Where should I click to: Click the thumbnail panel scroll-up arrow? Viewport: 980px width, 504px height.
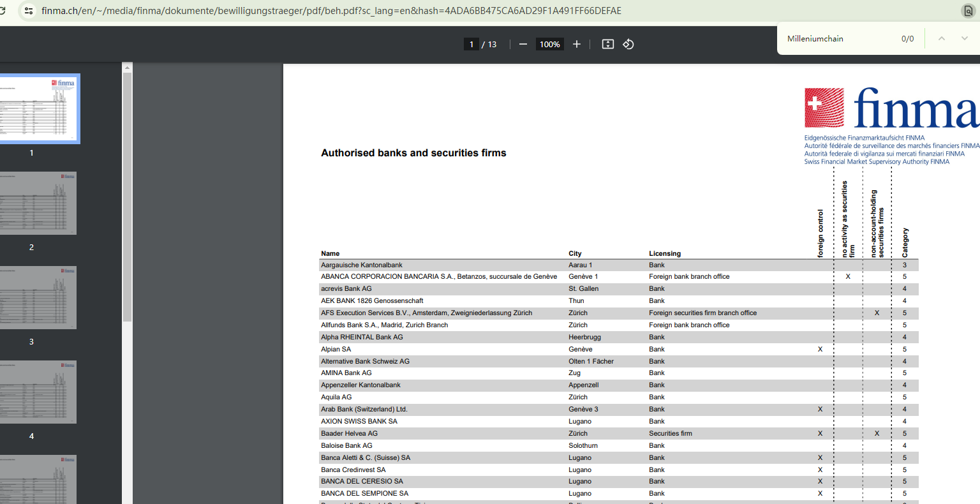(127, 68)
